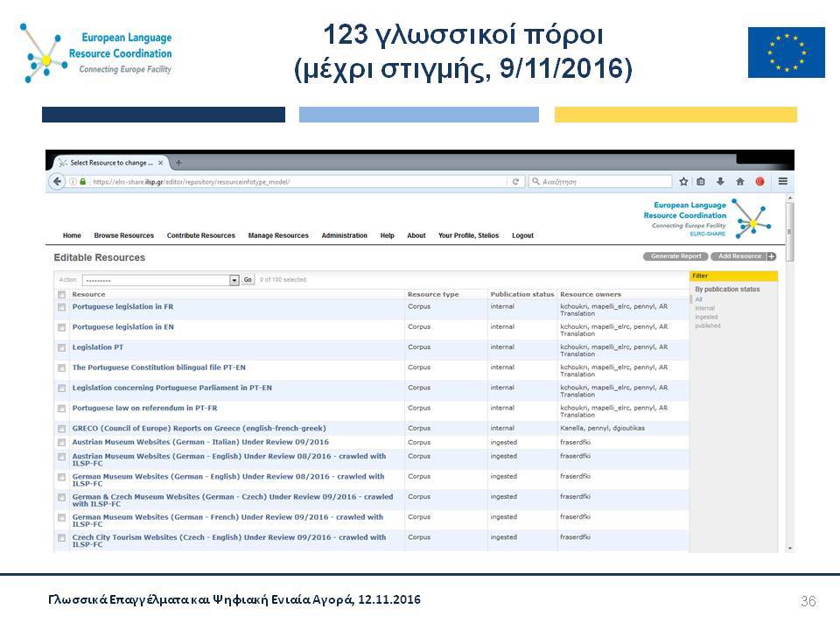Sort by the Resource type column header
The width and height of the screenshot is (840, 630).
coord(433,295)
